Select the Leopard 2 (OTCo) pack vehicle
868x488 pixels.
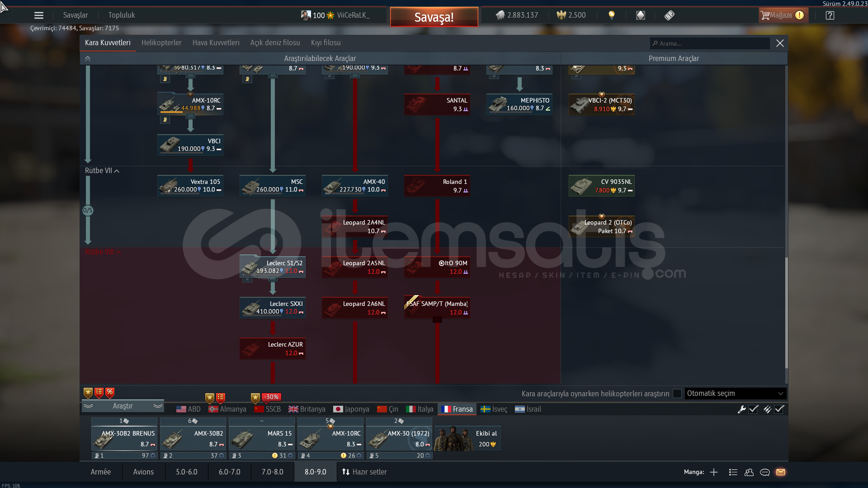coord(602,226)
